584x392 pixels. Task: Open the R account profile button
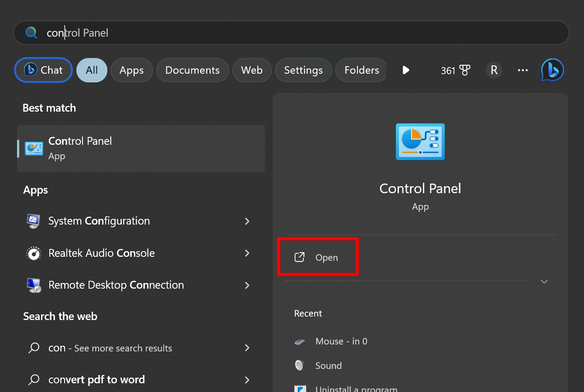pyautogui.click(x=494, y=70)
